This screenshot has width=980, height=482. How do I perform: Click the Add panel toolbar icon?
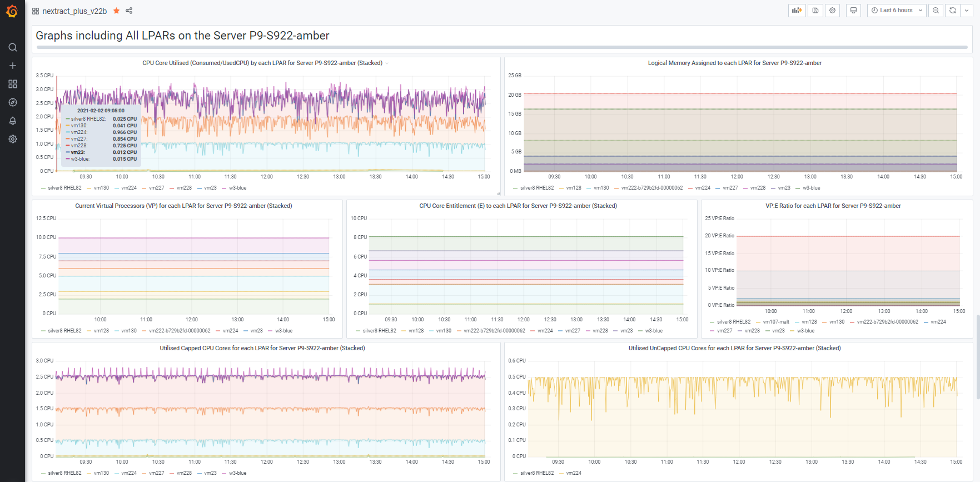(x=797, y=11)
